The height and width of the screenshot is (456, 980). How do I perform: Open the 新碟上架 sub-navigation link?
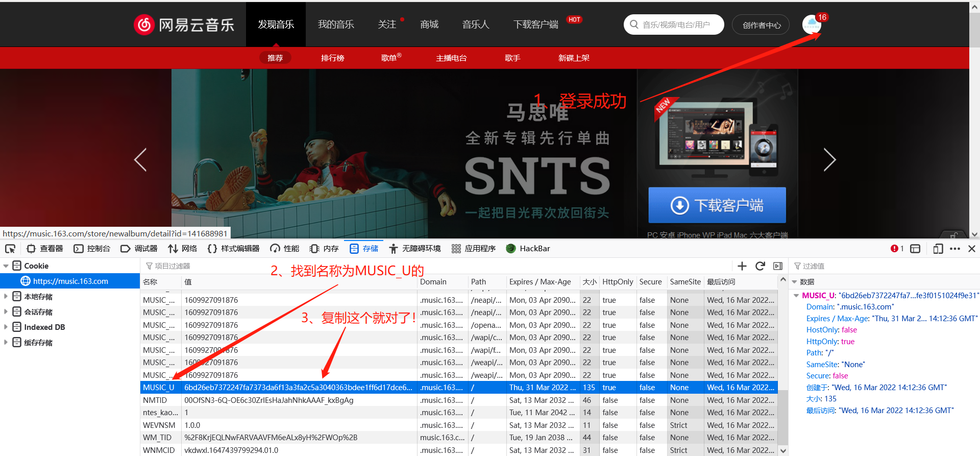coord(574,58)
